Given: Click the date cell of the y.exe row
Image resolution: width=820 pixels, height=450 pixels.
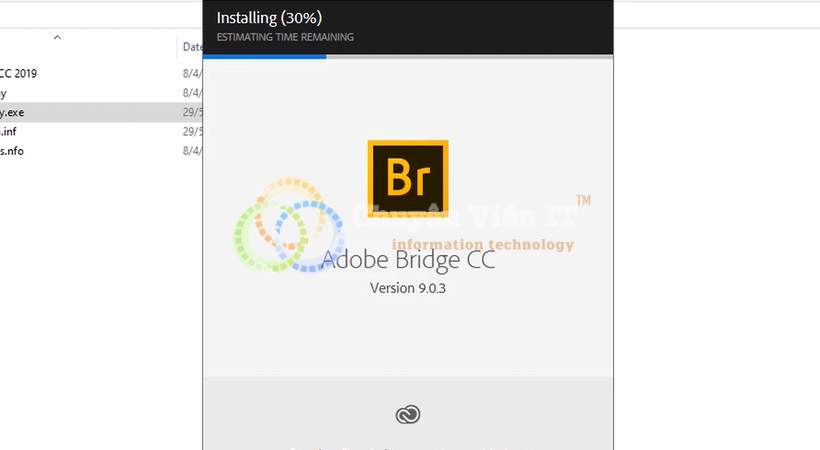Looking at the screenshot, I should pos(192,112).
